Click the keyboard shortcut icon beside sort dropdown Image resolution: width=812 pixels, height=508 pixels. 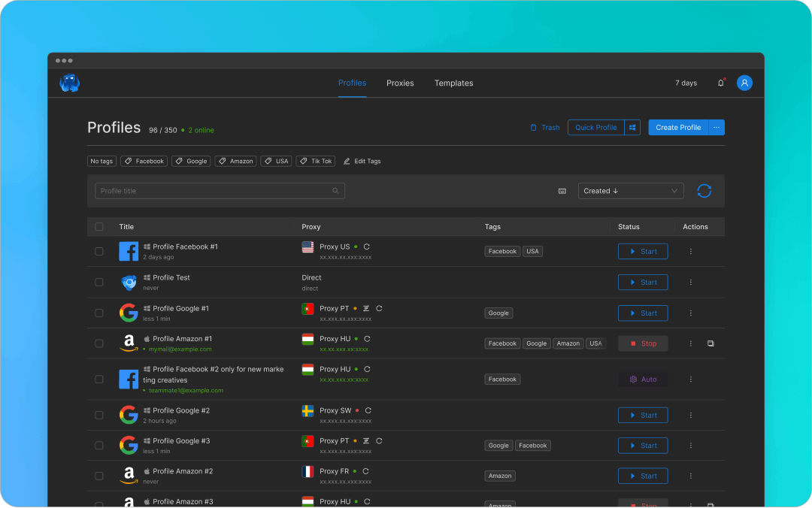(562, 191)
